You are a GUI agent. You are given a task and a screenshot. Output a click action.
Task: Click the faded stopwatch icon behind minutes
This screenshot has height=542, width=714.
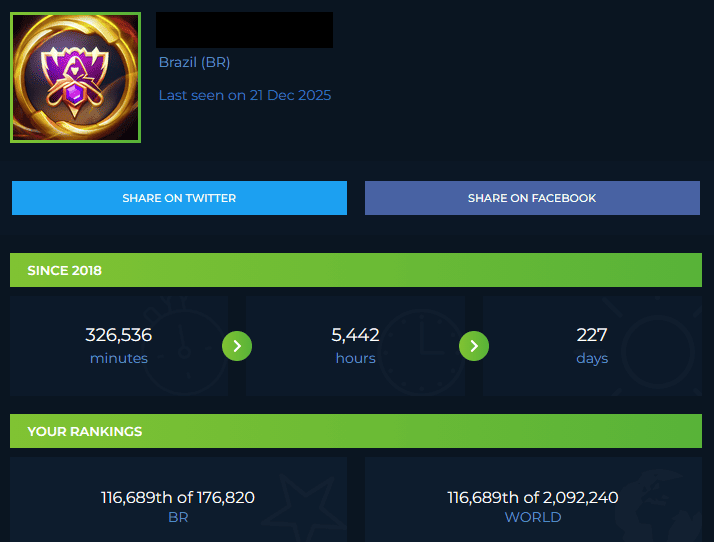tap(184, 346)
